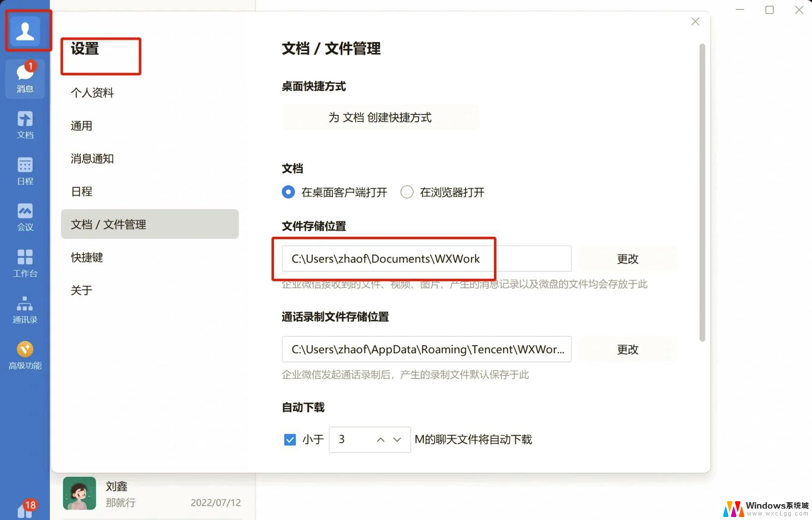Minimize the main application window

(740, 10)
